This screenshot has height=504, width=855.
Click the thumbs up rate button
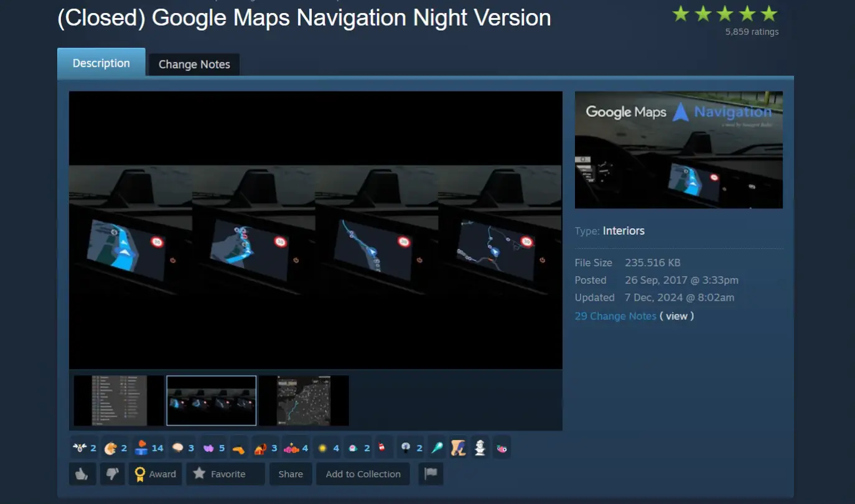click(x=82, y=474)
